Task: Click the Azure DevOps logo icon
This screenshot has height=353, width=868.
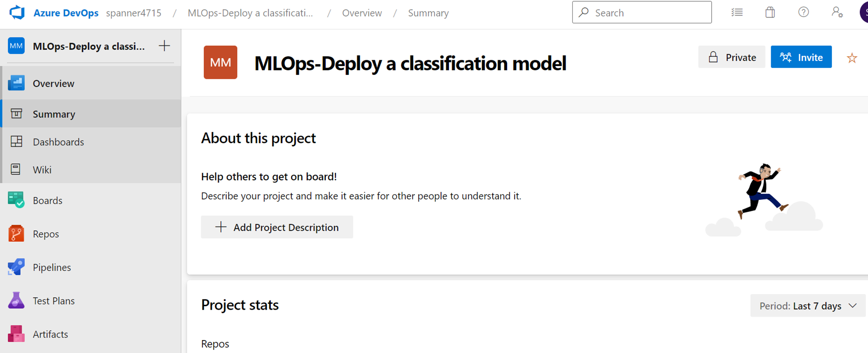Action: pyautogui.click(x=17, y=12)
